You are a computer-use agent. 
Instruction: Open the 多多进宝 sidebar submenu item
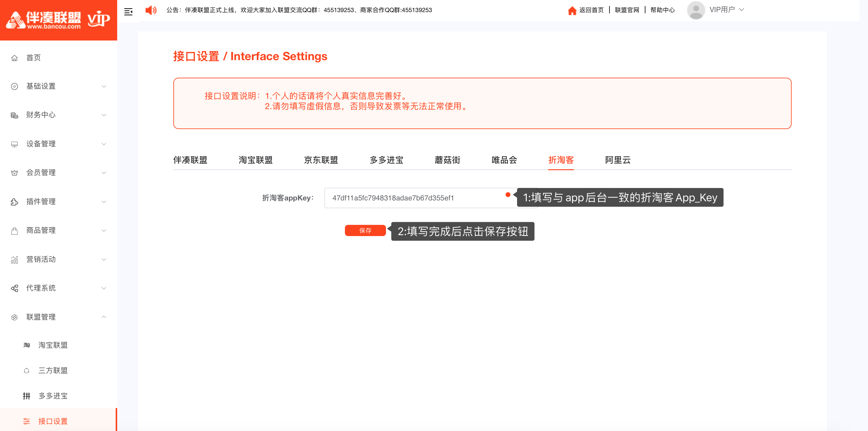(53, 396)
